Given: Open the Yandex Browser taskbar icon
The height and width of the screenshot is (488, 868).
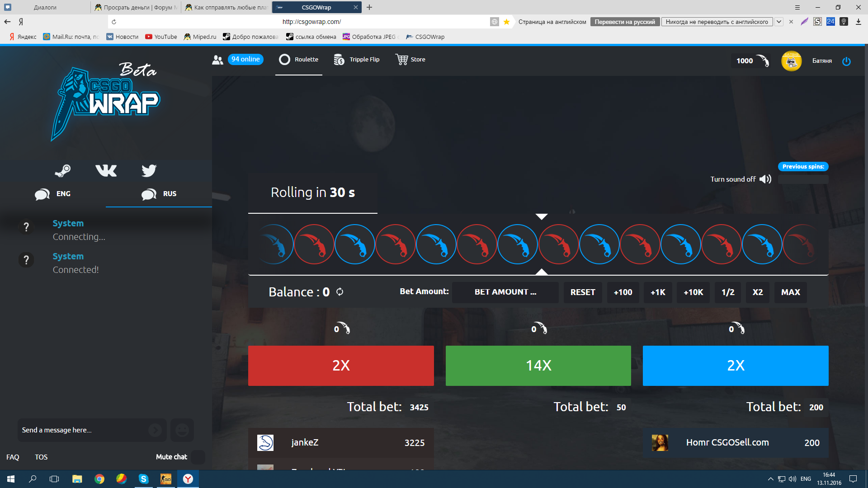Looking at the screenshot, I should pyautogui.click(x=188, y=479).
